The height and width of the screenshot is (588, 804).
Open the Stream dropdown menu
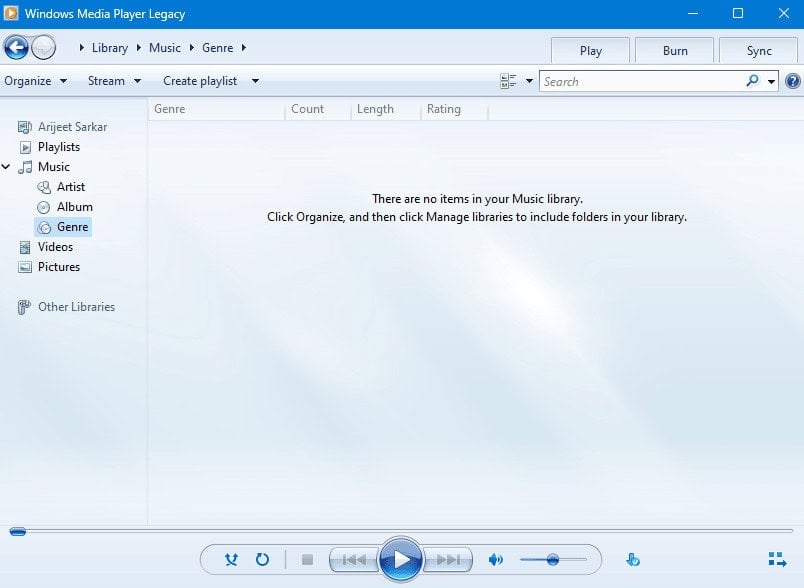pyautogui.click(x=114, y=81)
